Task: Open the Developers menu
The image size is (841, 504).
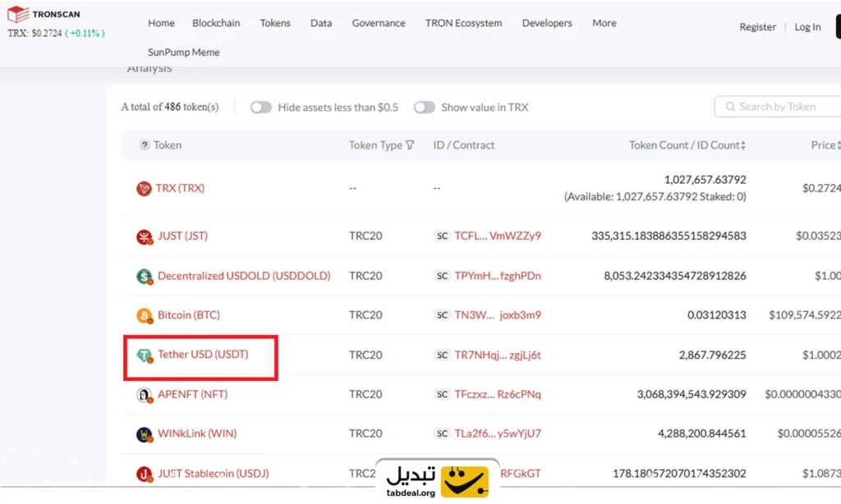Action: tap(547, 23)
